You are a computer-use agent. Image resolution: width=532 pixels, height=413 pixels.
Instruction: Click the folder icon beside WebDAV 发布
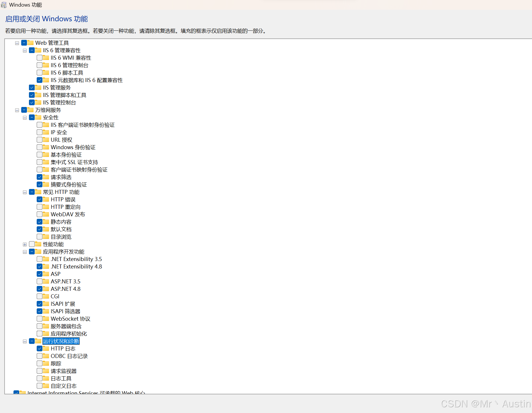coord(46,214)
